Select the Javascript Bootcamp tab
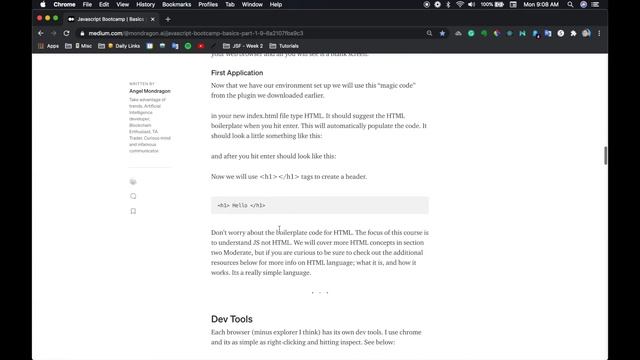The height and width of the screenshot is (360, 640). point(111,19)
